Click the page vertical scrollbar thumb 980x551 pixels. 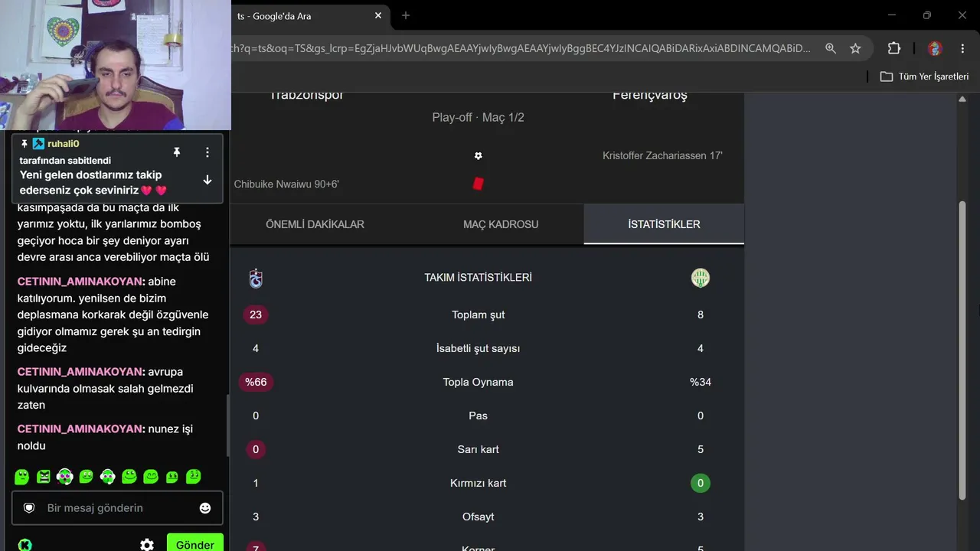[962, 350]
